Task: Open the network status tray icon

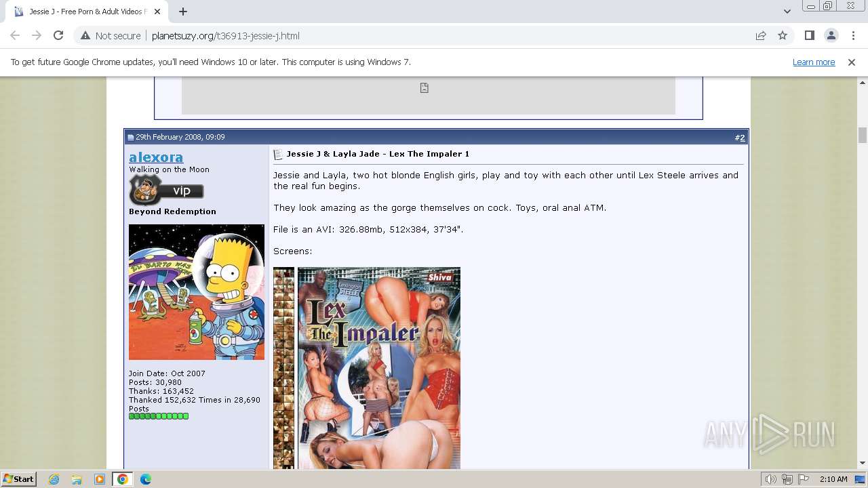Action: point(787,479)
